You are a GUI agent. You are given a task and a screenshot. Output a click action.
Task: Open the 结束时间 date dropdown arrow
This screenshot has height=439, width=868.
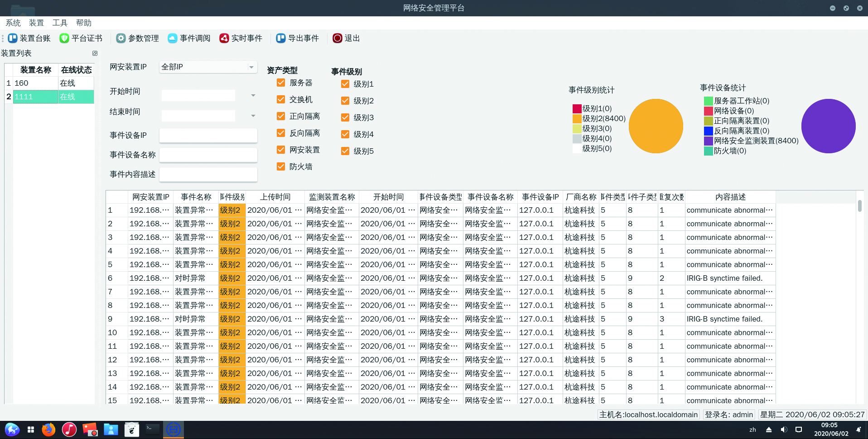tap(253, 116)
